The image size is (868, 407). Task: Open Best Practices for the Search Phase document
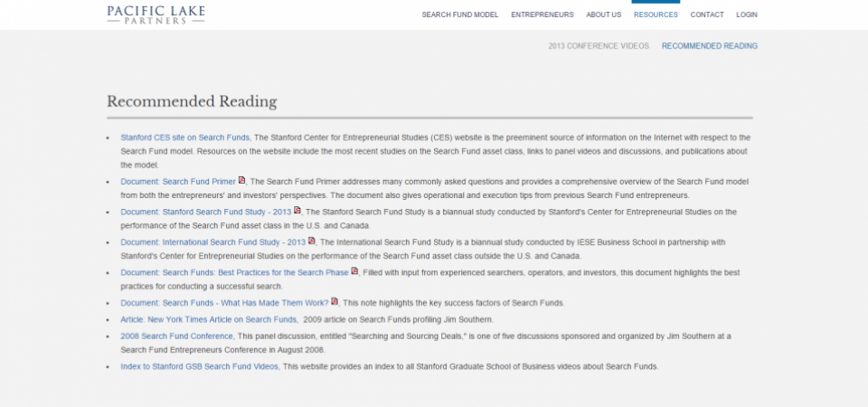(x=235, y=273)
